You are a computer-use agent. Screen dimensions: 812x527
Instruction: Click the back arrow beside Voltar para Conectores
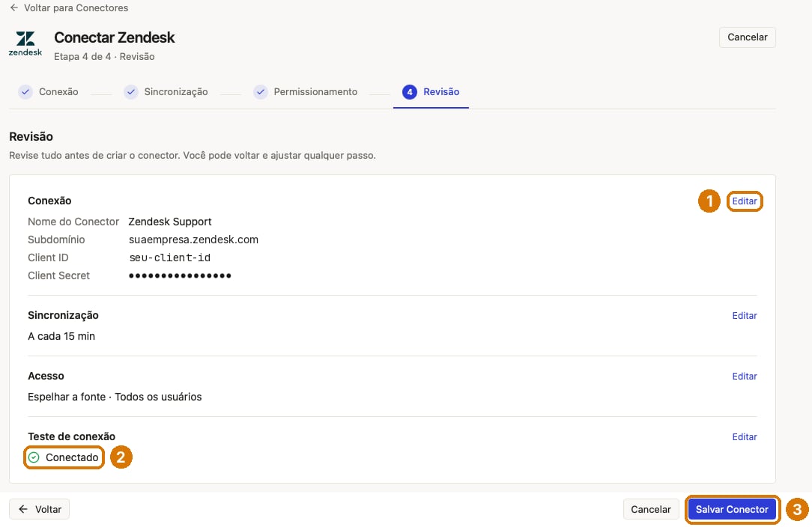(x=14, y=7)
